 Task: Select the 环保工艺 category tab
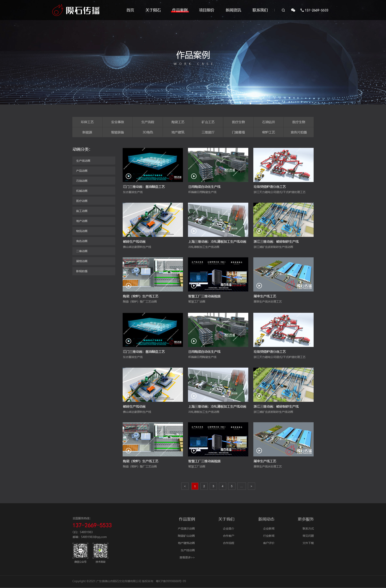[x=87, y=122]
